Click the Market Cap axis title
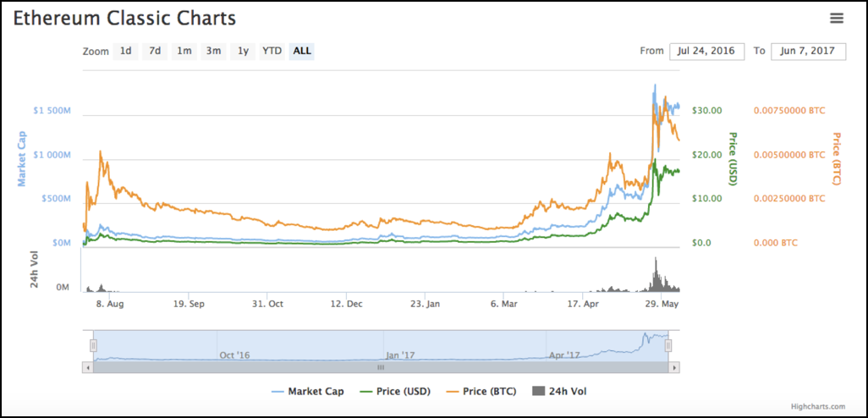Screen dimensions: 868x418 point(23,159)
